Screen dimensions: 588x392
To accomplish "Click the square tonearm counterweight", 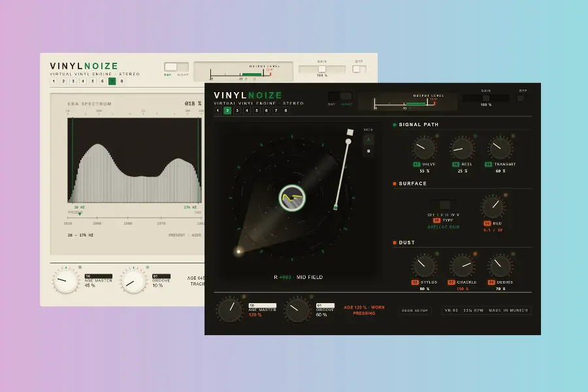I will pos(350,132).
